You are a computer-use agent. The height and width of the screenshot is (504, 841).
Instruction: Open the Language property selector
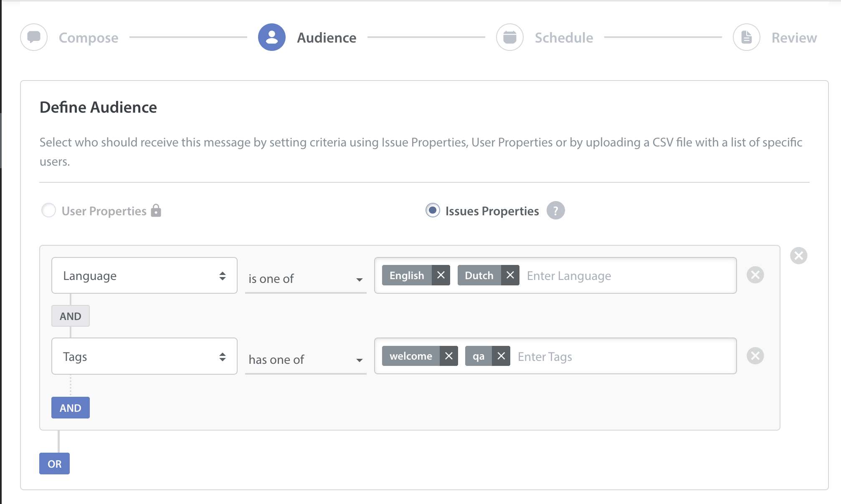pyautogui.click(x=144, y=275)
